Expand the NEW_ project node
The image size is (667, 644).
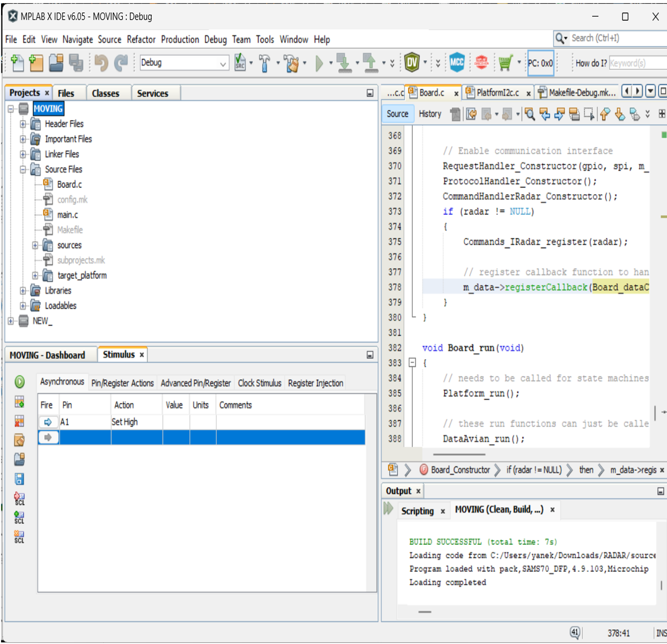10,321
